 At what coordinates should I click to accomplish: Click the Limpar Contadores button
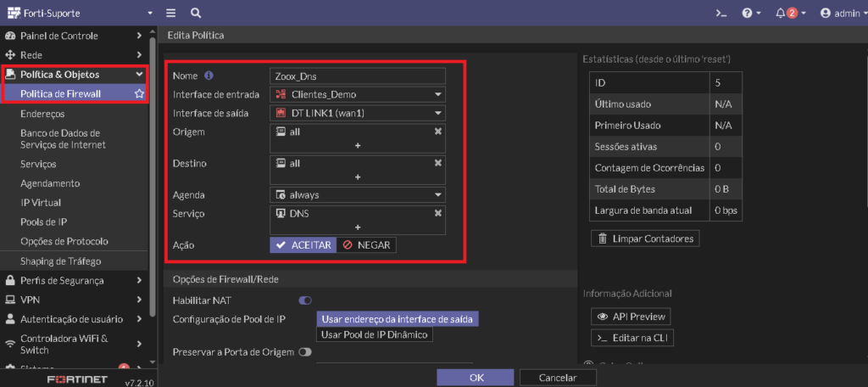(645, 239)
